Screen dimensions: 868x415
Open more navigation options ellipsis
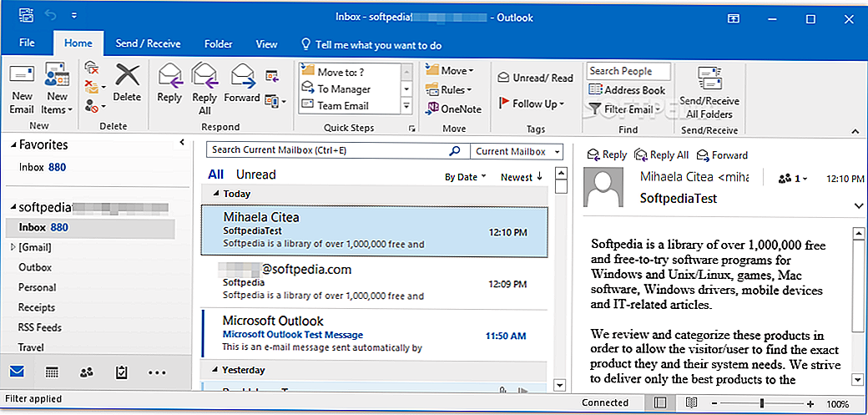(x=157, y=373)
